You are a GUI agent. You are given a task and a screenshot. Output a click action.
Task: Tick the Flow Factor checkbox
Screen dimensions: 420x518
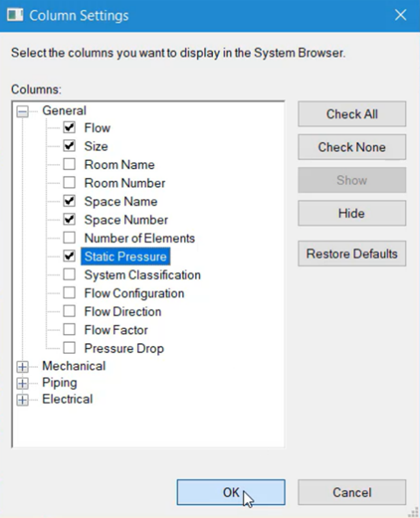(x=69, y=329)
